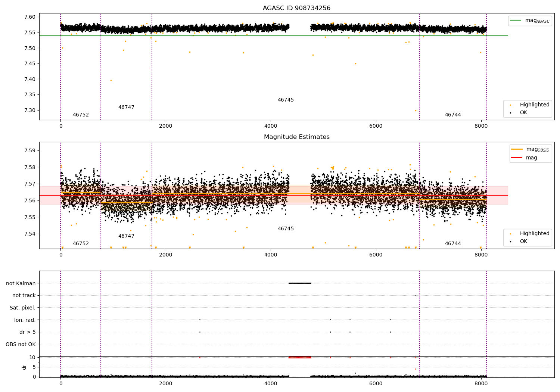Image resolution: width=560 pixels, height=392 pixels.
Task: Click the 6000 x-tick under Magnitude Estimates plot
Action: [x=376, y=255]
